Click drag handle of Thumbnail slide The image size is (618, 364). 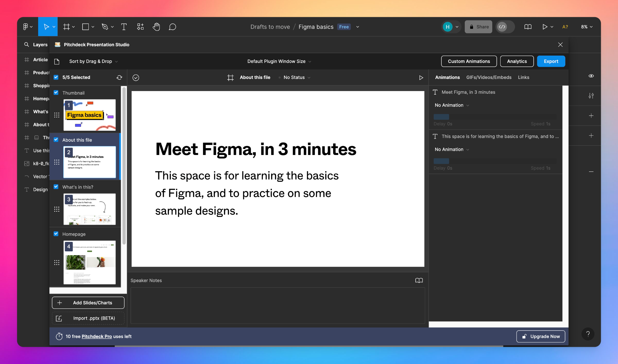pyautogui.click(x=57, y=115)
